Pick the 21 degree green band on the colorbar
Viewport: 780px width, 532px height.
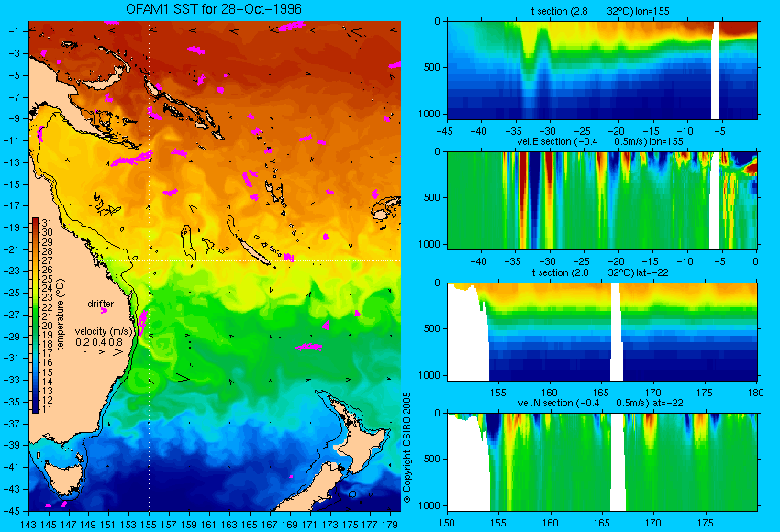35,316
